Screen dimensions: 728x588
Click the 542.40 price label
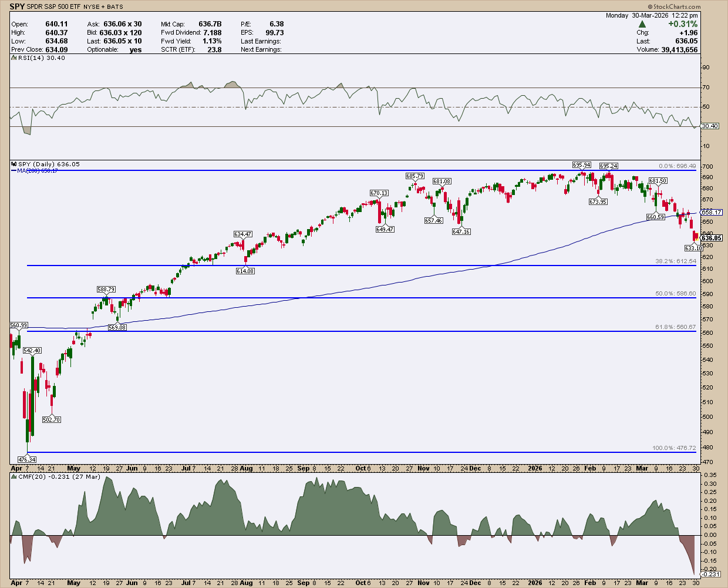pos(32,350)
